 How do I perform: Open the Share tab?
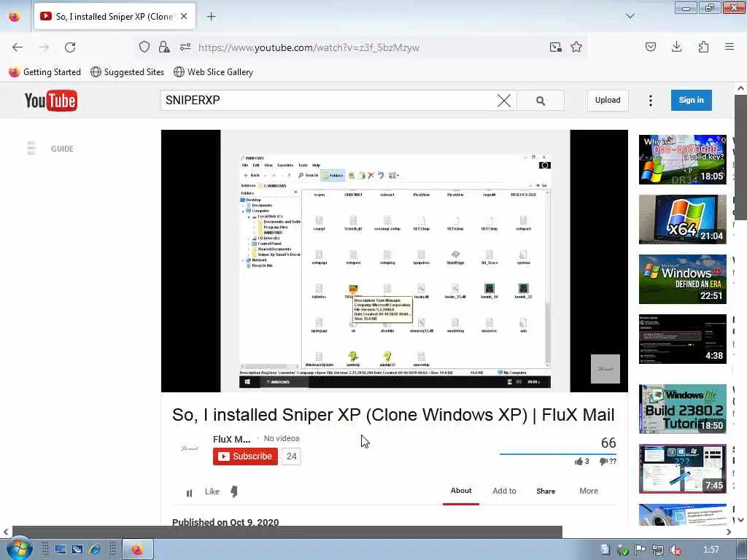click(546, 491)
